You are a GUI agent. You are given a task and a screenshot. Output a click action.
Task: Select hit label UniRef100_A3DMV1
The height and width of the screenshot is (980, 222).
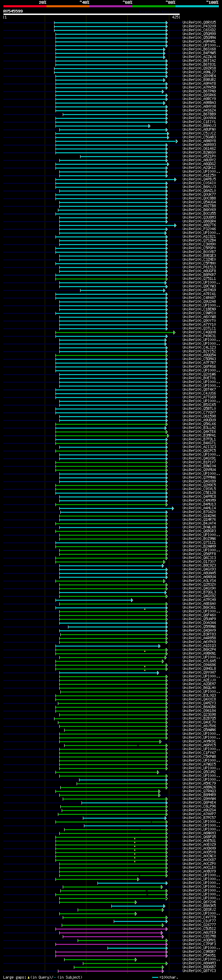(x=199, y=940)
